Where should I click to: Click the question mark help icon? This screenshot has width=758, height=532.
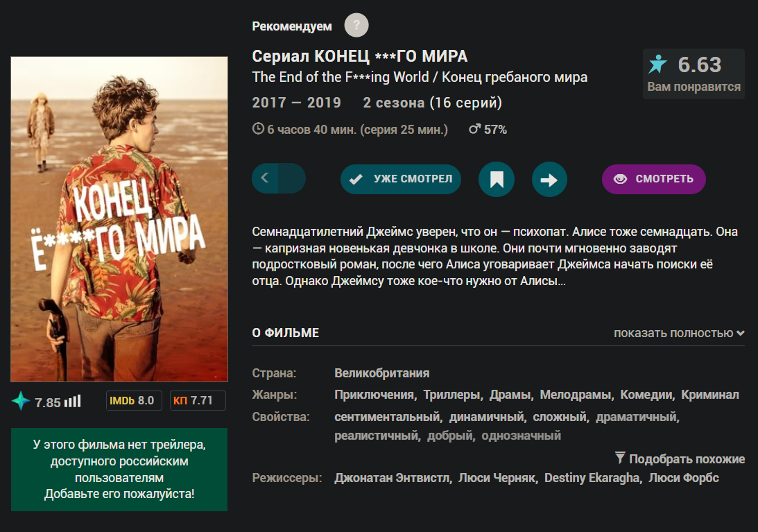click(356, 25)
